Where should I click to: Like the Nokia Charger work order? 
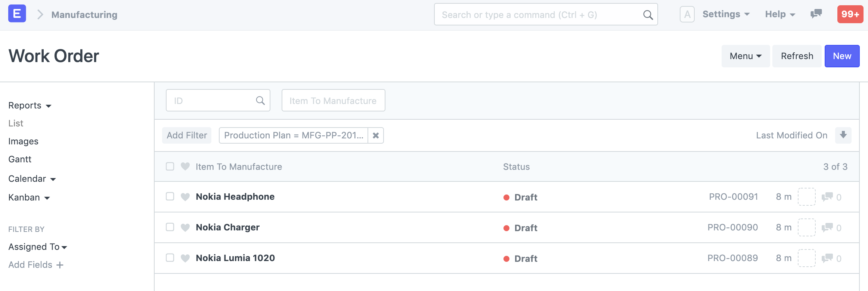pos(185,227)
